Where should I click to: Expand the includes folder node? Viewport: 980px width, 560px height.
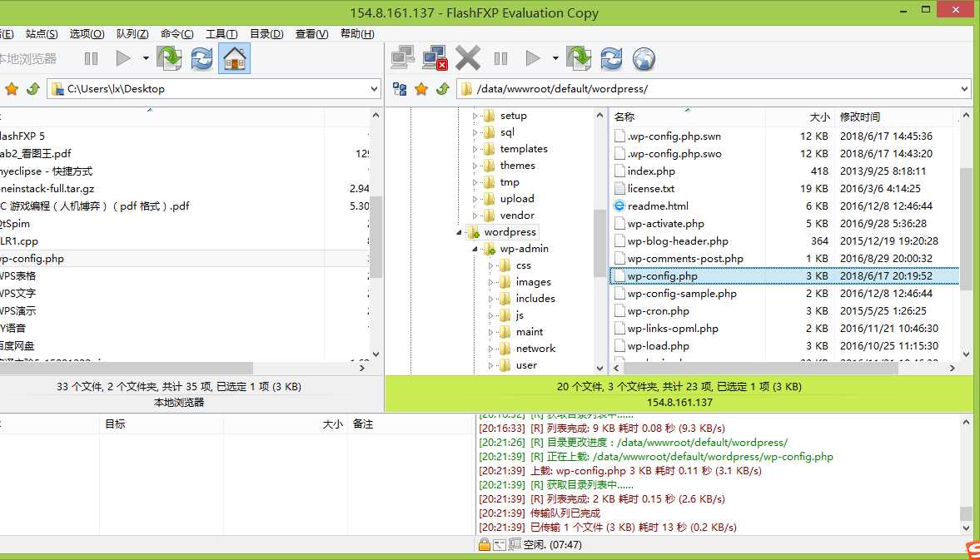pyautogui.click(x=490, y=299)
